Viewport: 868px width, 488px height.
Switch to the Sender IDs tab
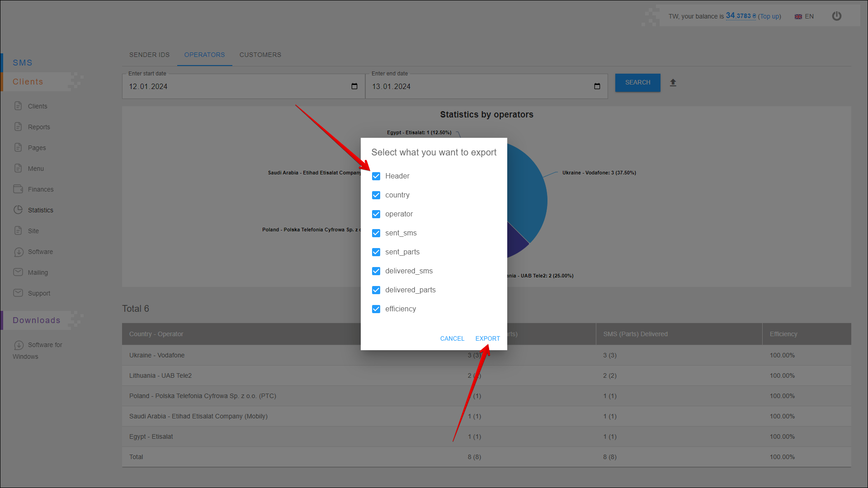click(149, 55)
